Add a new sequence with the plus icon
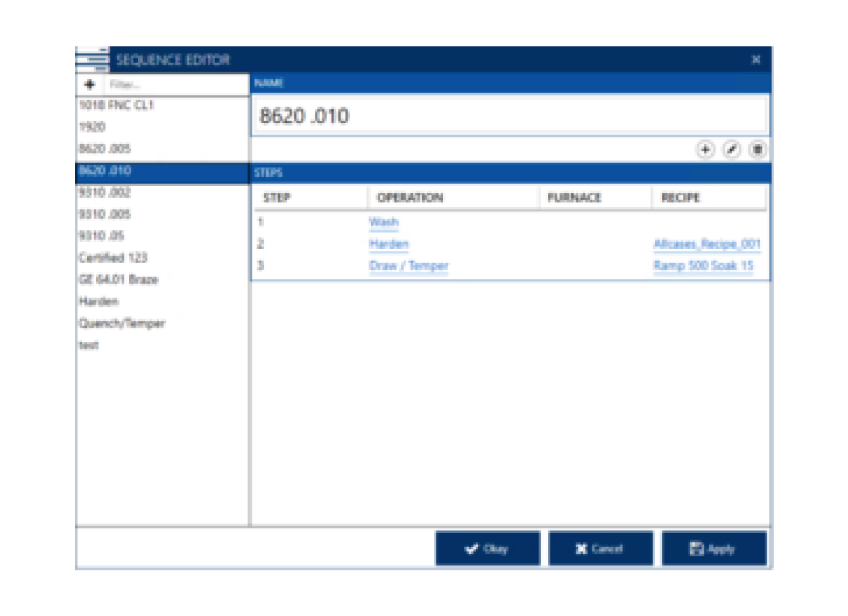The width and height of the screenshot is (848, 616). (89, 84)
